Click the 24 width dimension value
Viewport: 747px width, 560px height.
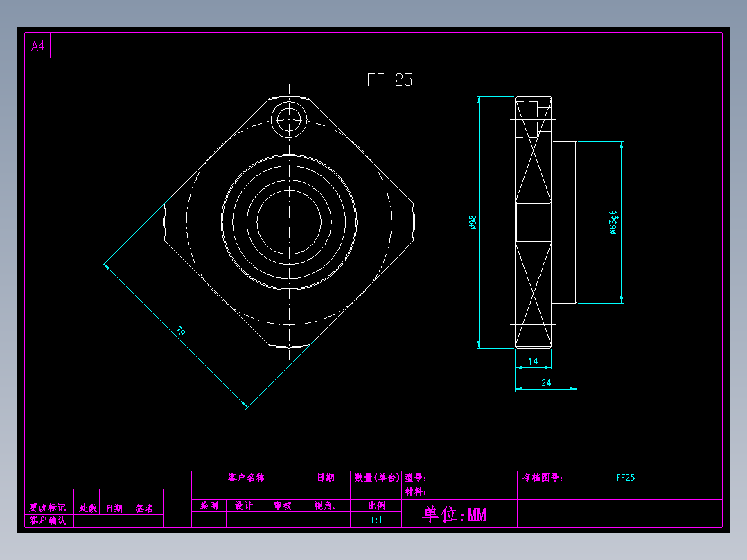coord(546,383)
